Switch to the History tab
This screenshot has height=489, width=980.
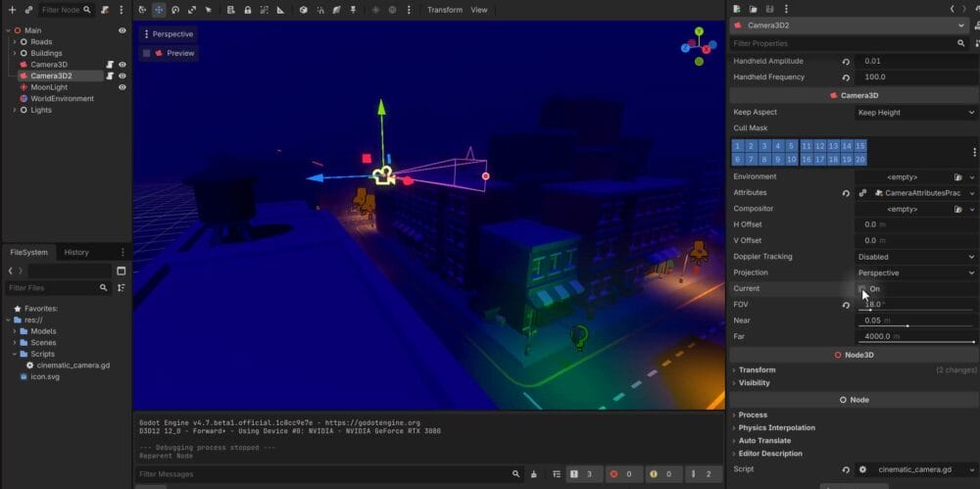tap(76, 252)
